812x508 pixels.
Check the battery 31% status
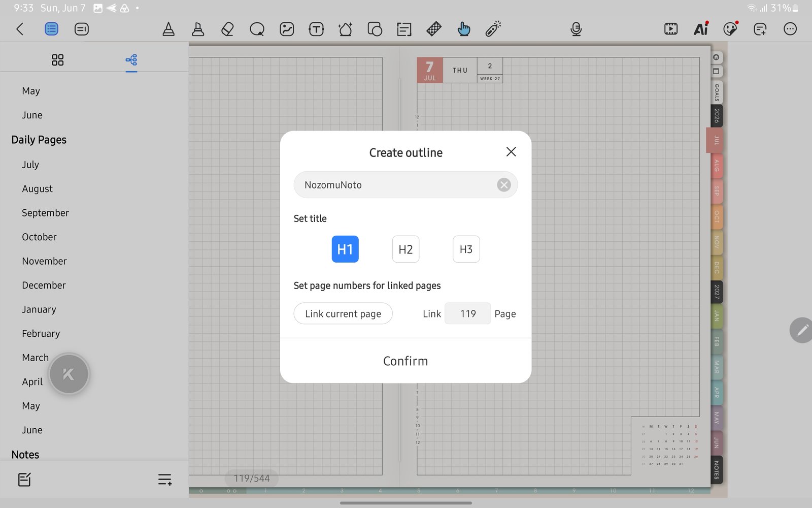coord(784,8)
